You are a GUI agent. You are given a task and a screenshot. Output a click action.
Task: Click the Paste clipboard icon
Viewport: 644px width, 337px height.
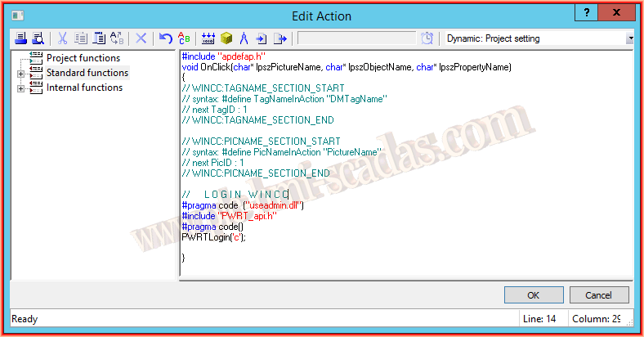pyautogui.click(x=99, y=38)
